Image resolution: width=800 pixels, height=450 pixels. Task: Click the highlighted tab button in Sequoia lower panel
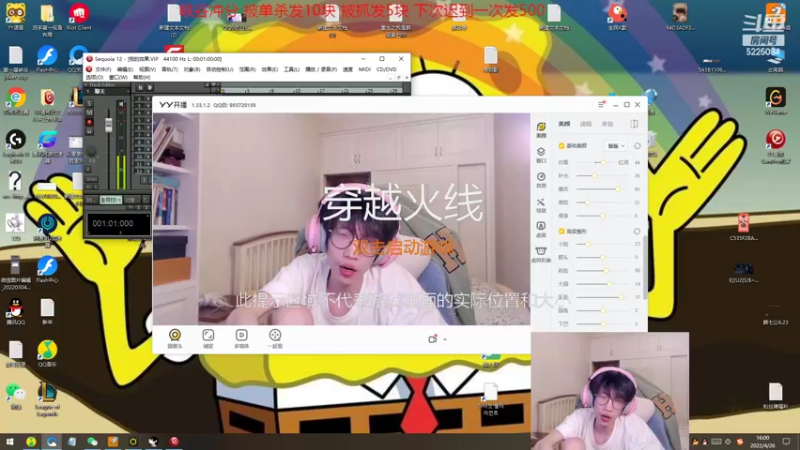[110, 200]
